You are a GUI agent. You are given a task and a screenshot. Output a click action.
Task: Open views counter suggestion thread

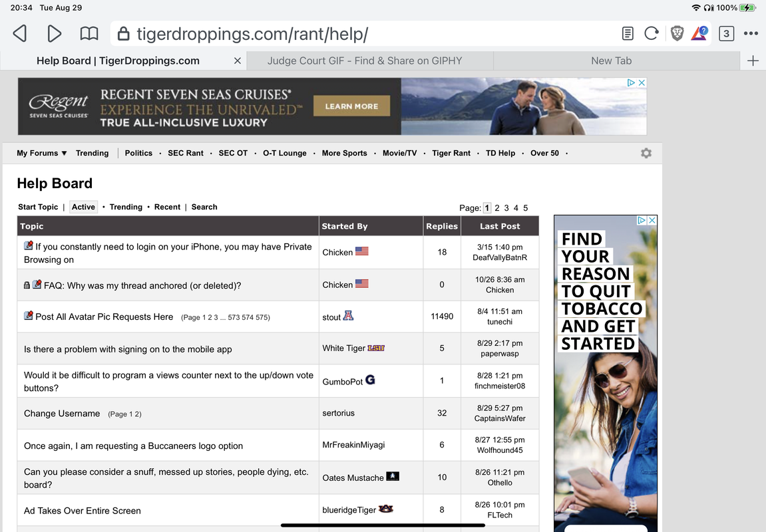click(x=168, y=382)
